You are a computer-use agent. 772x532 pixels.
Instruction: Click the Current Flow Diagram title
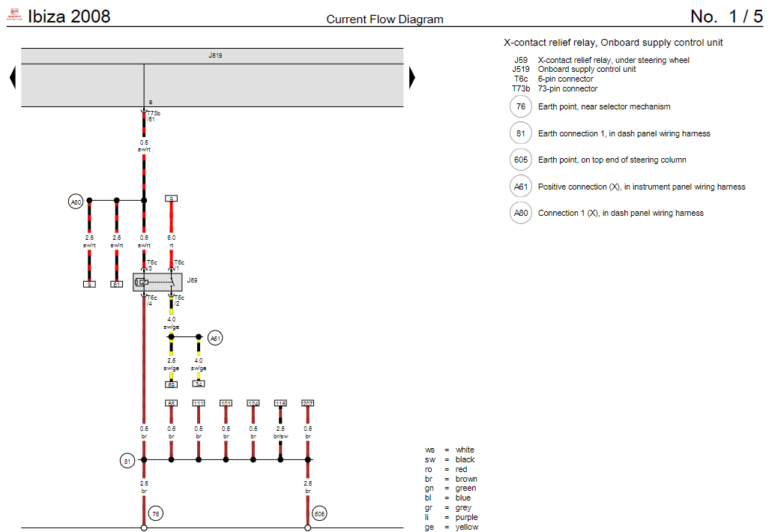click(385, 19)
